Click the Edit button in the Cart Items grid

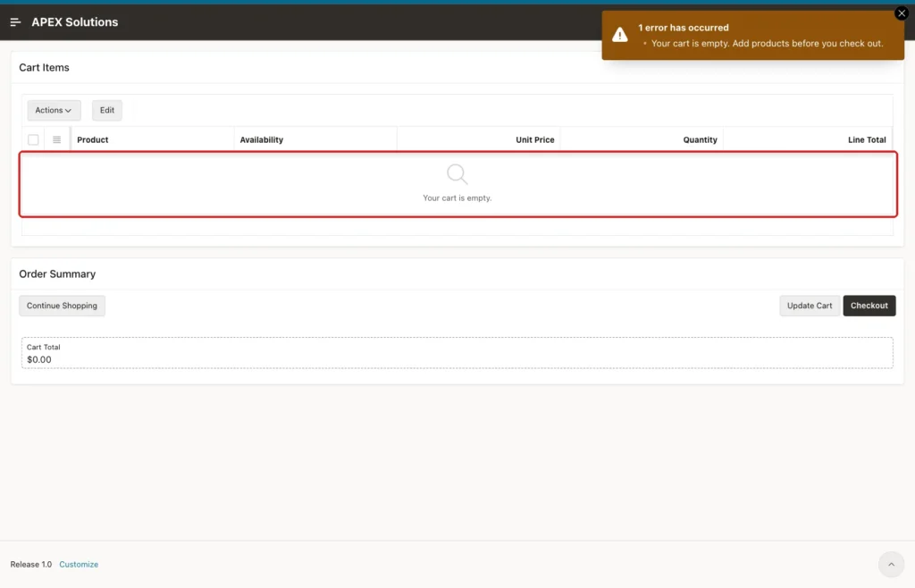(x=107, y=110)
